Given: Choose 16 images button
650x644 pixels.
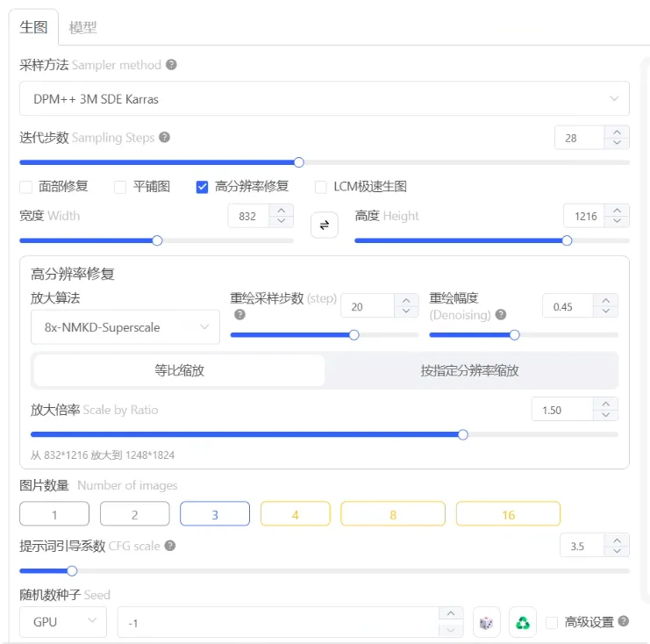Looking at the screenshot, I should 508,514.
